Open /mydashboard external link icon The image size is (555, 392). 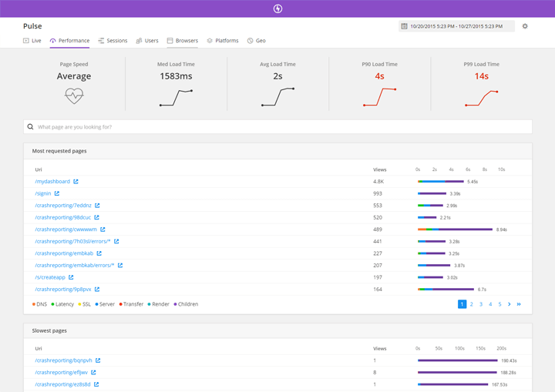76,182
